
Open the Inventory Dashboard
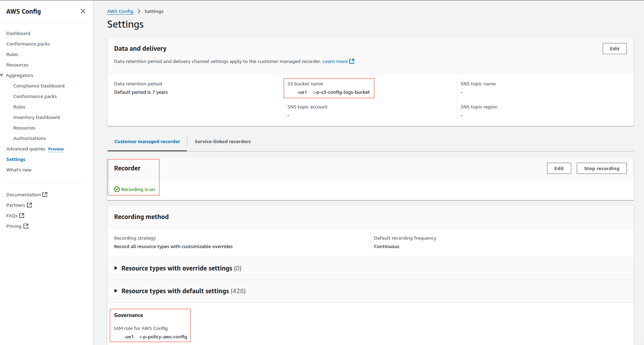pos(36,117)
